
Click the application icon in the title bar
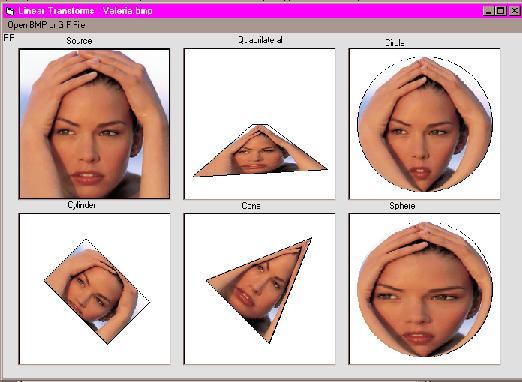pyautogui.click(x=10, y=11)
